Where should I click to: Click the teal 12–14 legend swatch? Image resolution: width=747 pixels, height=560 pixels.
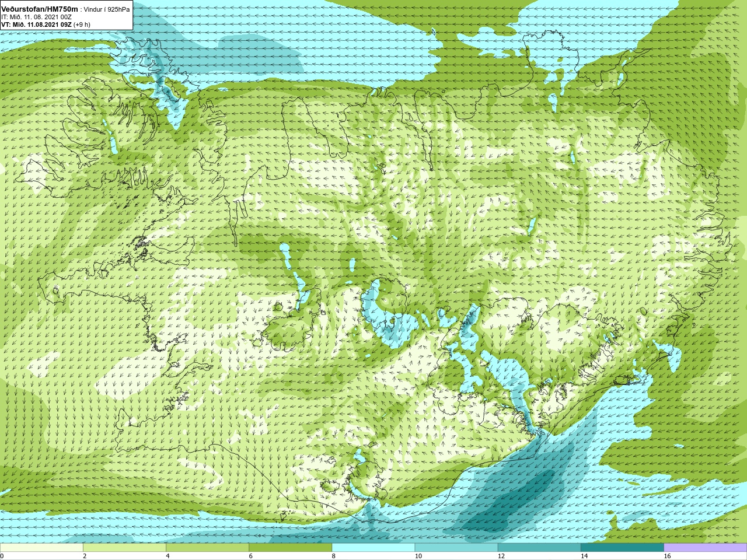539,548
